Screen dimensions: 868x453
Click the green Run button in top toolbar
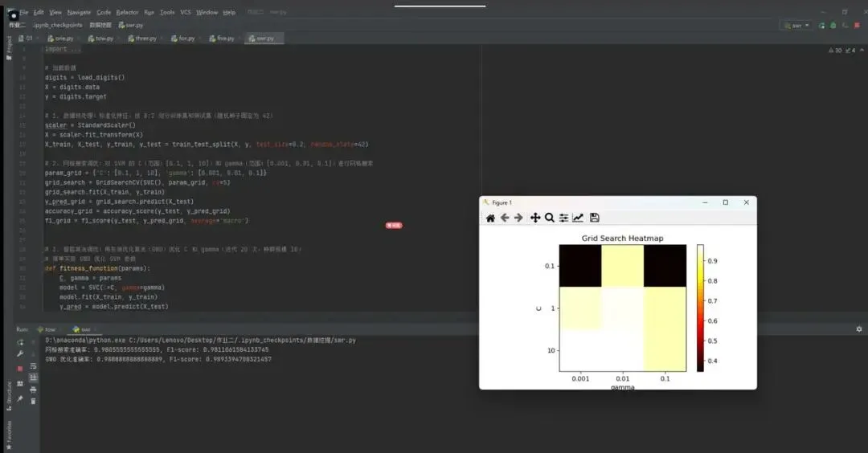(x=821, y=26)
